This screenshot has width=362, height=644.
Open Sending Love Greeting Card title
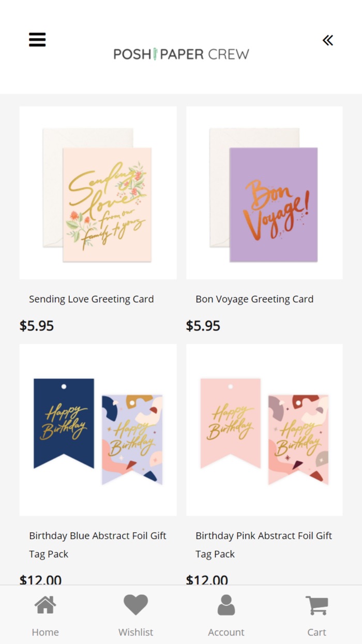[92, 299]
